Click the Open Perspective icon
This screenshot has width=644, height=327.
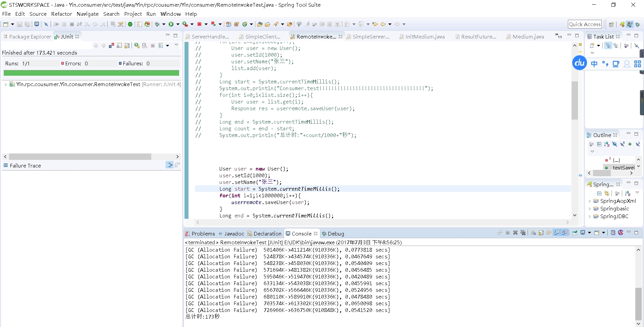(611, 24)
